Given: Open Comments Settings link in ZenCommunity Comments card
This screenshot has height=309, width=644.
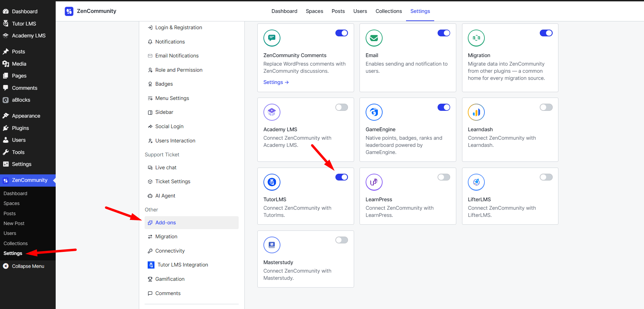Looking at the screenshot, I should 276,82.
